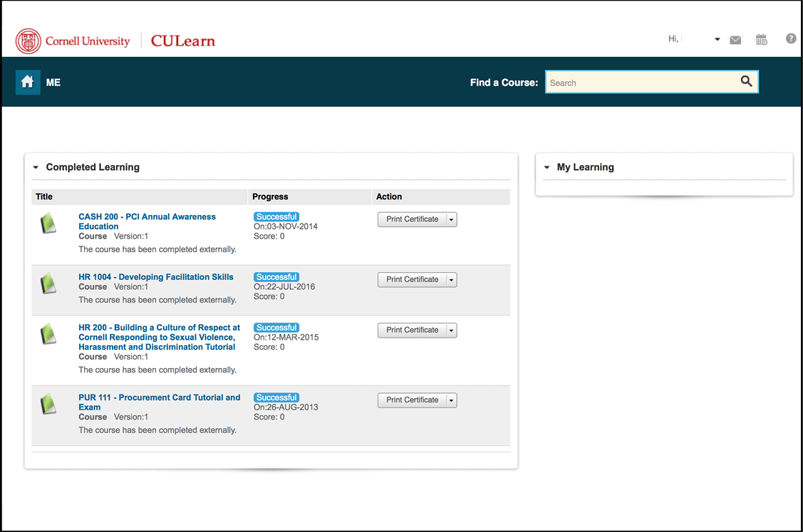This screenshot has height=532, width=803.
Task: Open certificate options dropdown for HR 1004
Action: click(x=450, y=279)
